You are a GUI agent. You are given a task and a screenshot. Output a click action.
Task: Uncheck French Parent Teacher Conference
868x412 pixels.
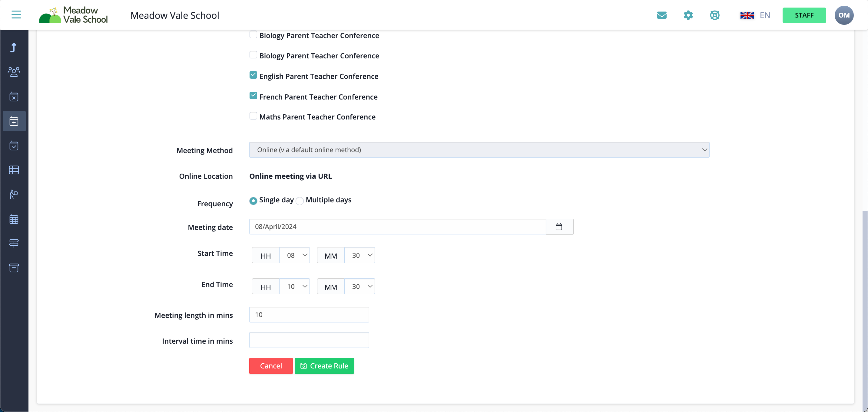click(x=253, y=96)
